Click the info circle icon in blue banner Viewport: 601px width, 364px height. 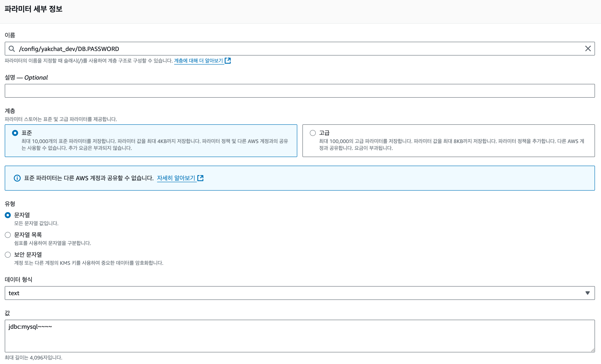[x=17, y=178]
